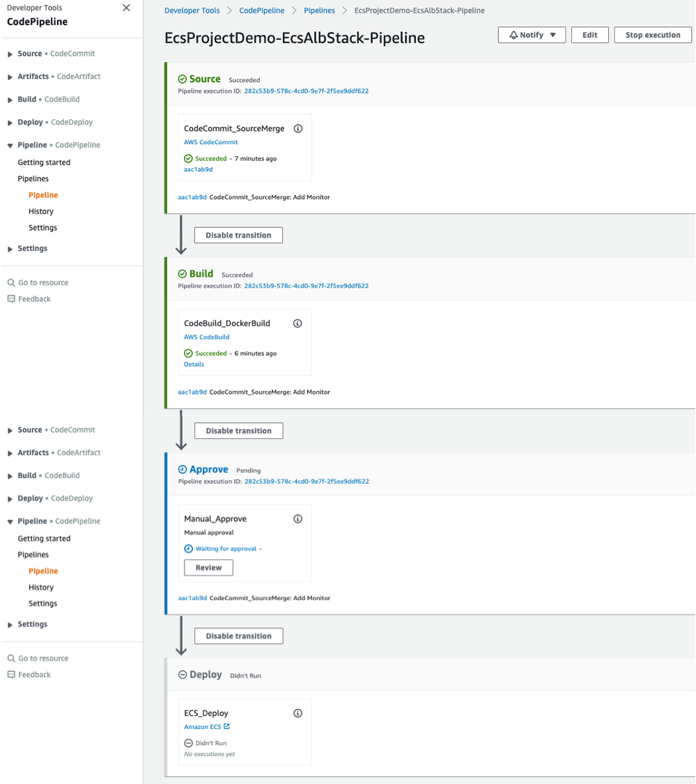Image resolution: width=696 pixels, height=784 pixels.
Task: Click the Notify bell icon
Action: pos(513,35)
